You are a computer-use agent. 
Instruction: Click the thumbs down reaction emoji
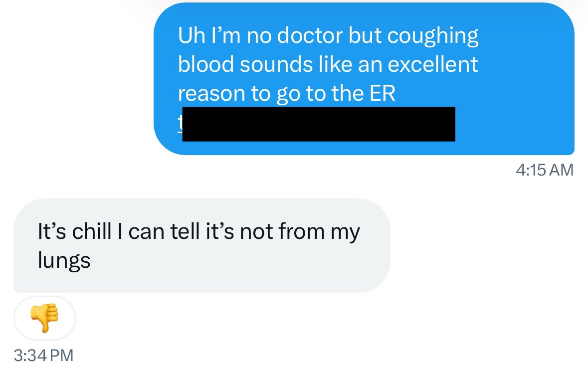coord(44,318)
